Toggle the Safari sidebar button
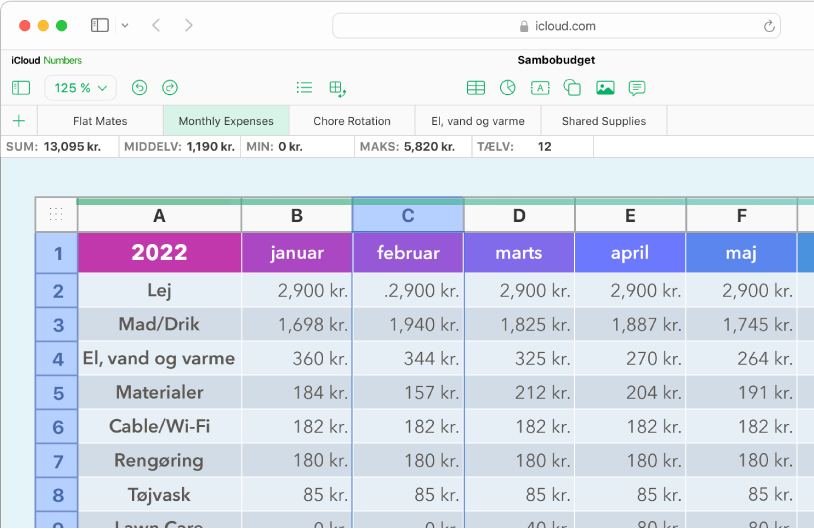Screen dimensions: 814x529 click(x=99, y=25)
